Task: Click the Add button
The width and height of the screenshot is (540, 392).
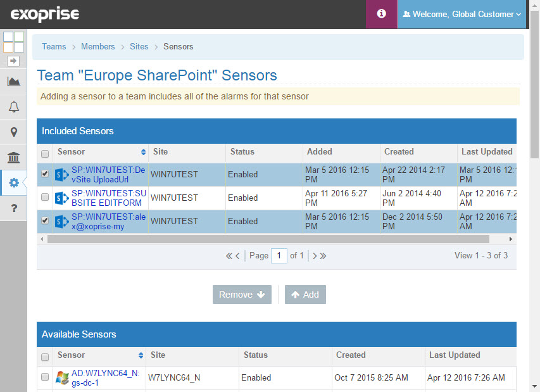Action: click(x=305, y=294)
